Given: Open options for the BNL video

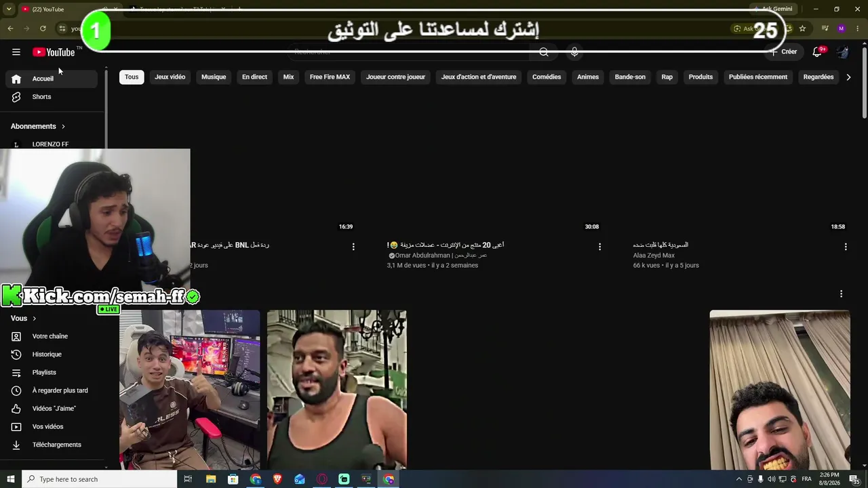Looking at the screenshot, I should click(353, 247).
